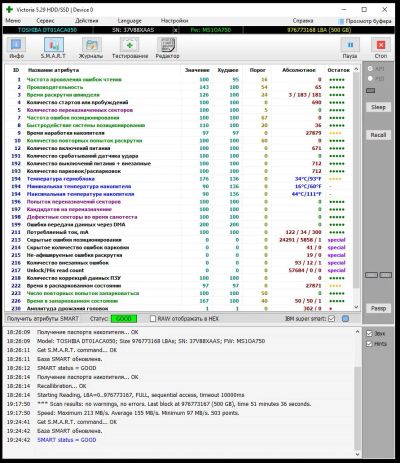Select row Температура гермоблока
400x463 pixels.
(178, 179)
